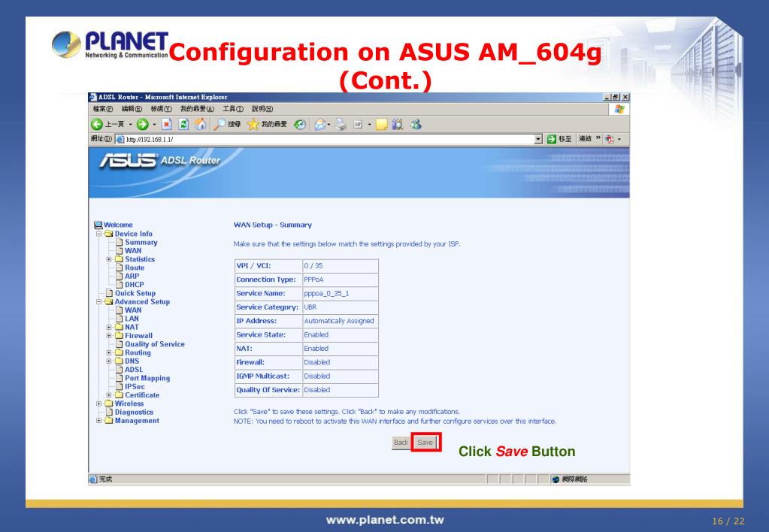Click the Welcome computer icon in tree
The height and width of the screenshot is (532, 769).
point(98,225)
